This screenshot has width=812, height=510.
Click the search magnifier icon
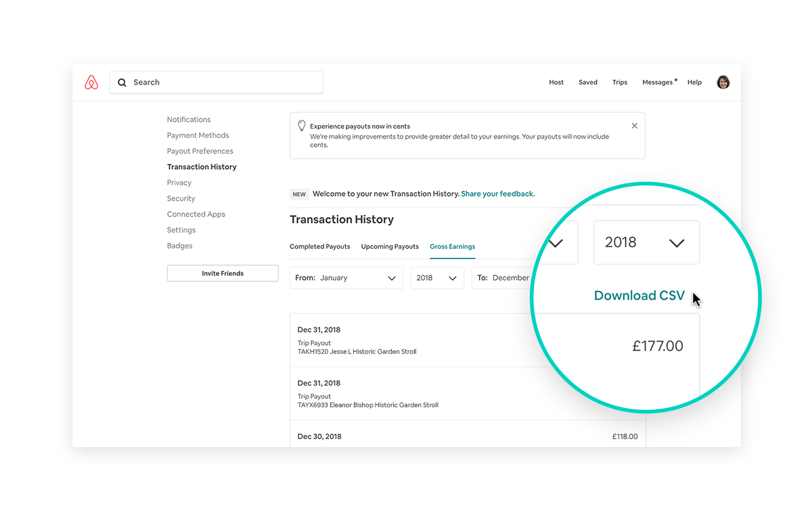(x=122, y=83)
